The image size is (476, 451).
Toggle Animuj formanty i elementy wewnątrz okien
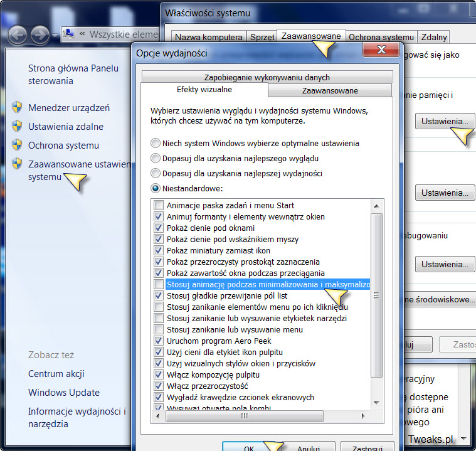pyautogui.click(x=159, y=216)
